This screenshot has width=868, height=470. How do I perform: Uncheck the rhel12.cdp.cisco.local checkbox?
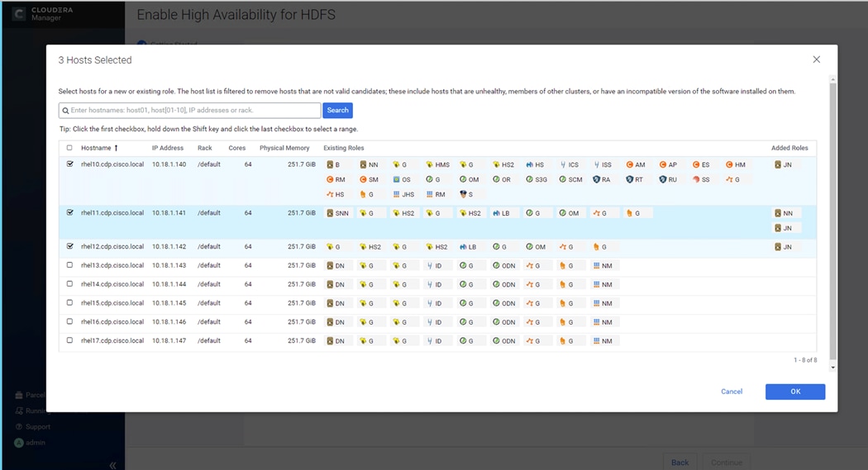69,246
